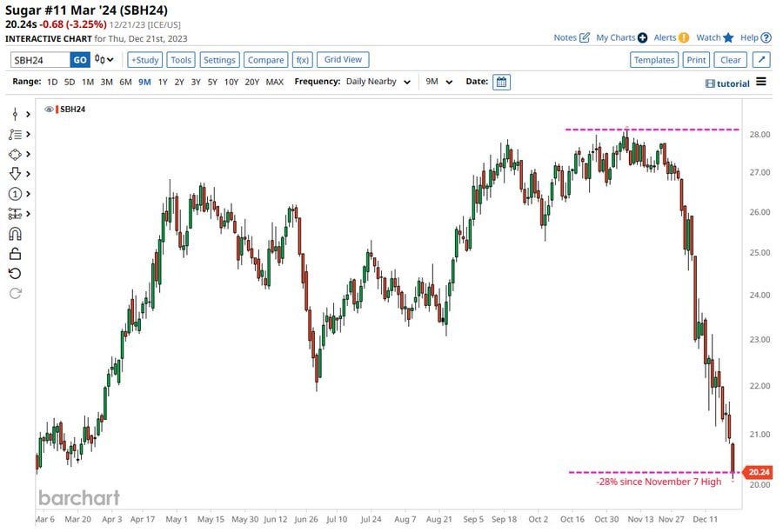The image size is (783, 532).
Task: Click the SBH24 symbol input field
Action: click(39, 60)
